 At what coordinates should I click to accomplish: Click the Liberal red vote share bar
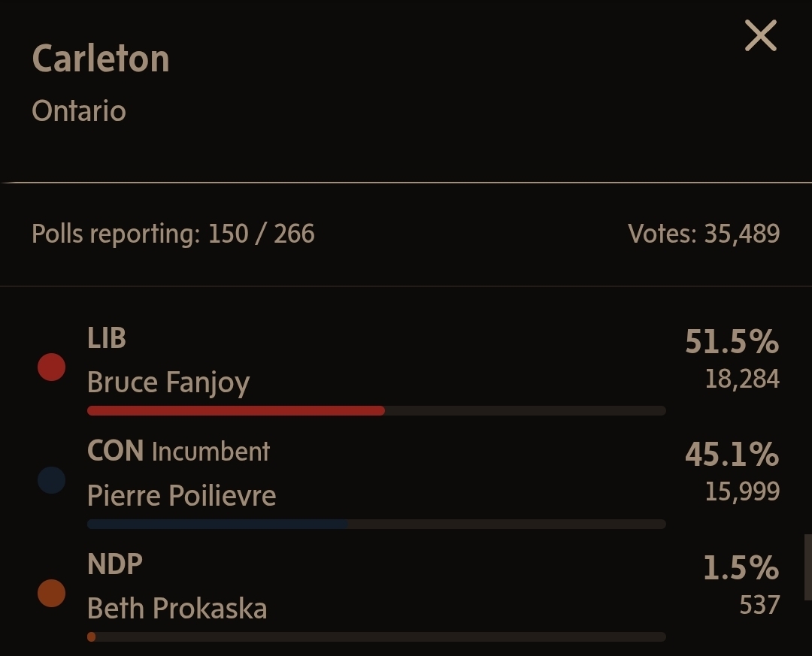pyautogui.click(x=236, y=411)
